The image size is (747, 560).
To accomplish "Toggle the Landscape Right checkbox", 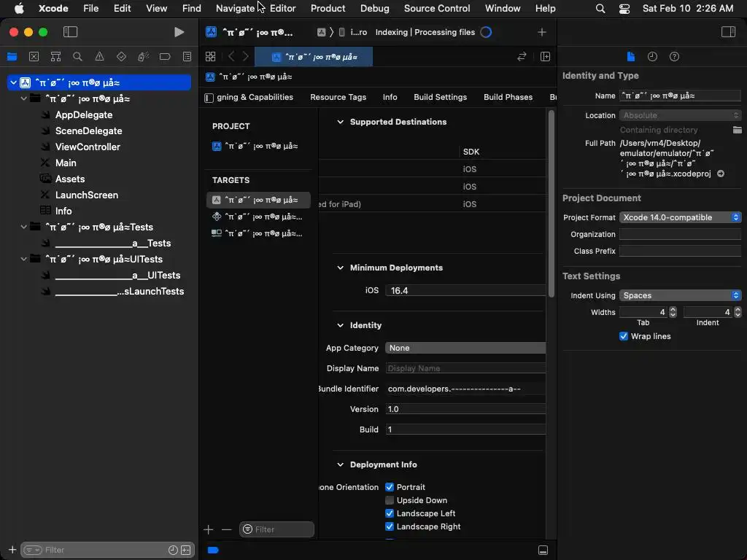I will pyautogui.click(x=390, y=526).
